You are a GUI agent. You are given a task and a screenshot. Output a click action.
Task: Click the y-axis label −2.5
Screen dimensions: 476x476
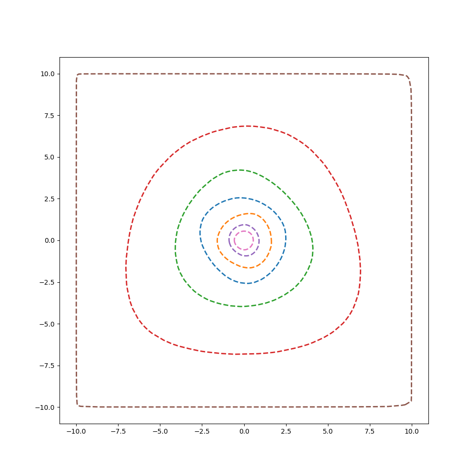47,282
